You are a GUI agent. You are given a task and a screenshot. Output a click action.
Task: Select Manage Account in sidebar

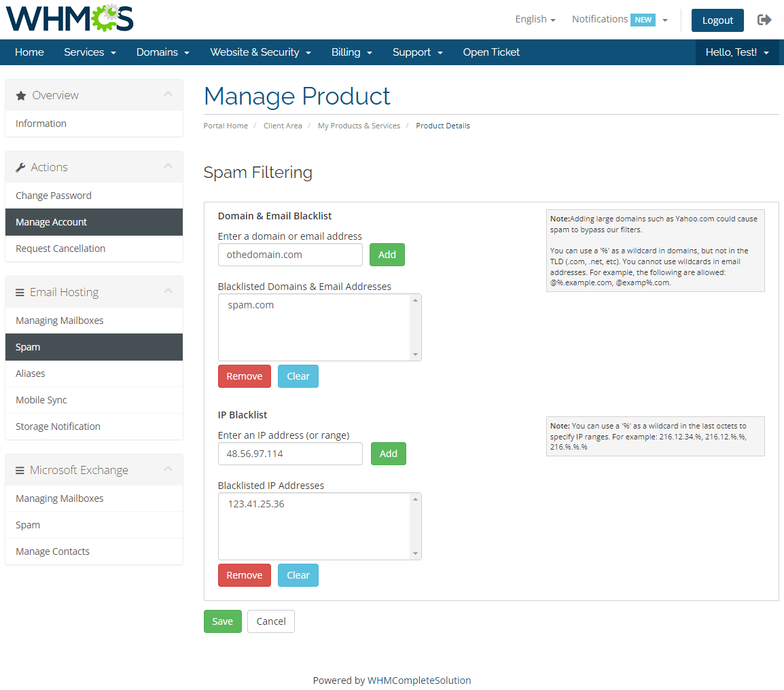[94, 222]
